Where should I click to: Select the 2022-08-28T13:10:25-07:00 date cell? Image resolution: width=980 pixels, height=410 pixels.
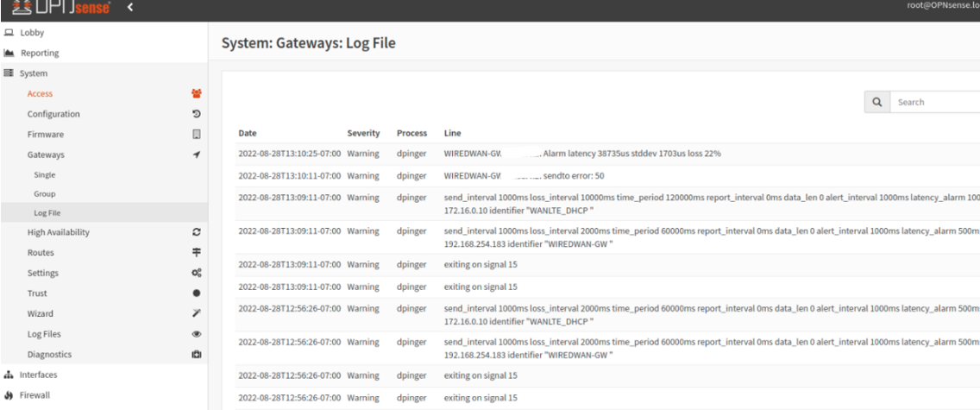[289, 153]
